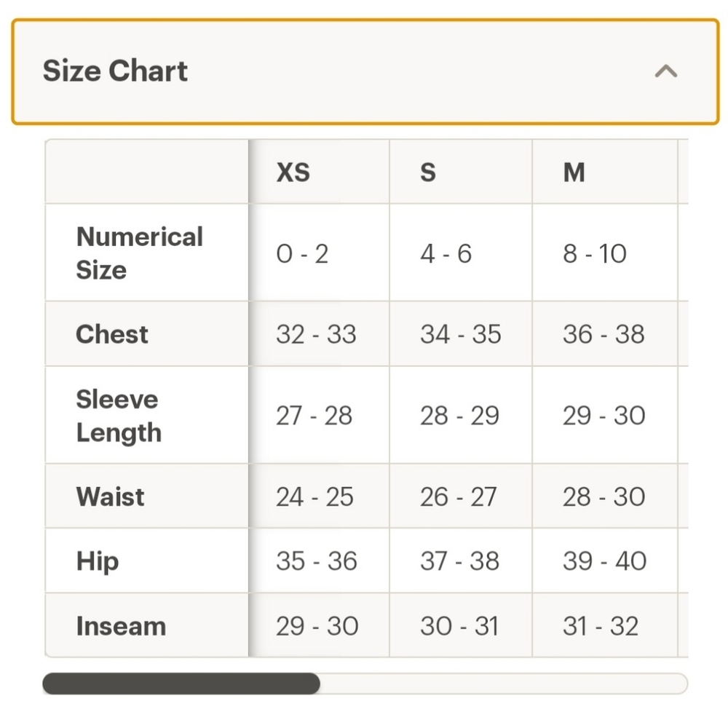
Task: Click the S sleeve length cell 28 - 29
Action: pyautogui.click(x=459, y=415)
